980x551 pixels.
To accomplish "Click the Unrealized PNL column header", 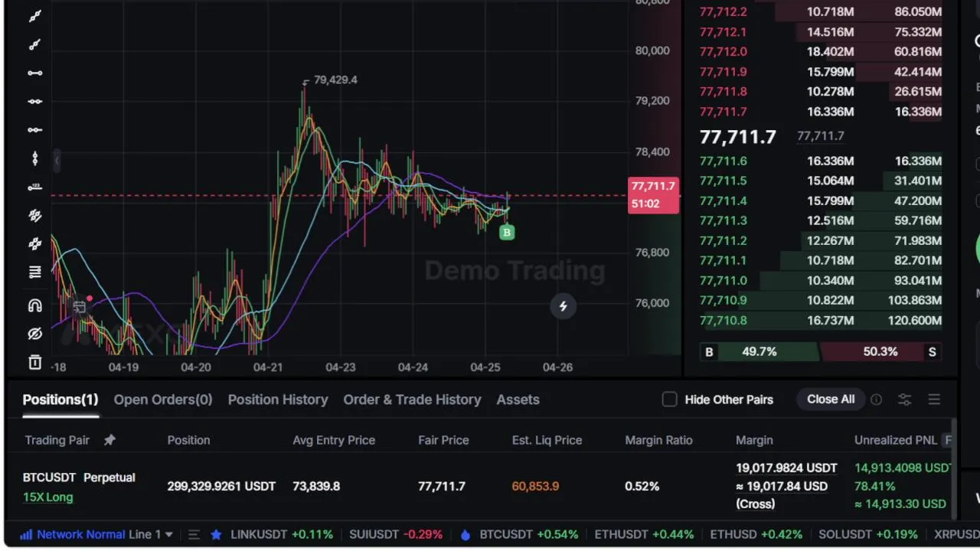I will [895, 440].
